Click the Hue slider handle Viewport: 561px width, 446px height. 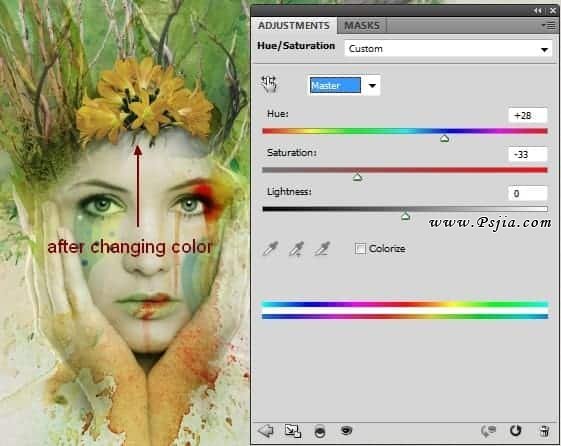click(444, 138)
